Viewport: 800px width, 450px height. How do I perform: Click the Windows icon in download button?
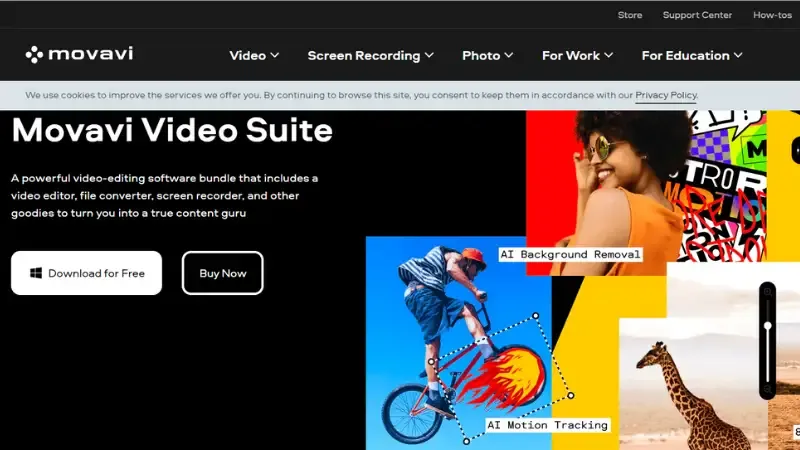pyautogui.click(x=36, y=273)
